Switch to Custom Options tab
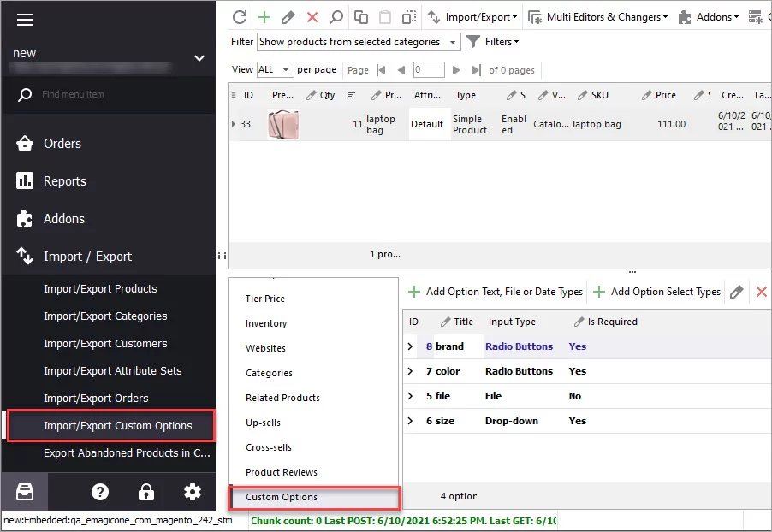772x532 pixels. [x=314, y=497]
